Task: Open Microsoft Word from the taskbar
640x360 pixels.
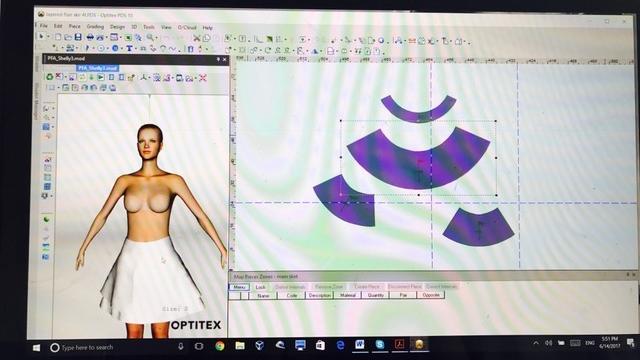Action: click(x=360, y=345)
